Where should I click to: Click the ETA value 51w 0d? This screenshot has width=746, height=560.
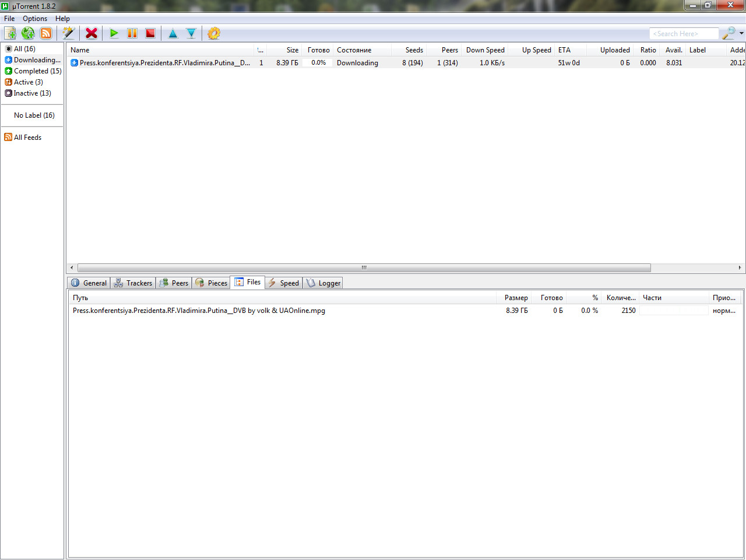pos(569,63)
